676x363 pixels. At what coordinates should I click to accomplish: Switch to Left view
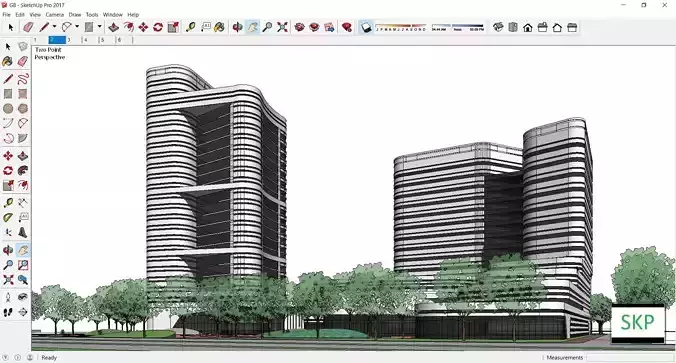point(572,28)
